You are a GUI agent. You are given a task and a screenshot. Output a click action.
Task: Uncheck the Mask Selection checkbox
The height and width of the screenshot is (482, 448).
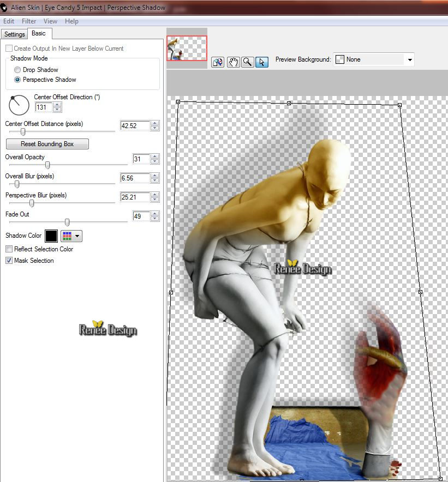(x=9, y=261)
